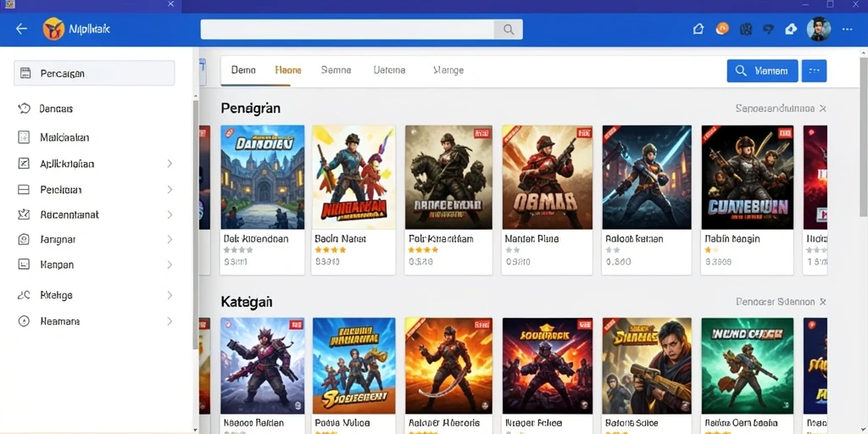This screenshot has height=434, width=868.
Task: Open the Polr Kraerdfiam game cover
Action: click(448, 177)
